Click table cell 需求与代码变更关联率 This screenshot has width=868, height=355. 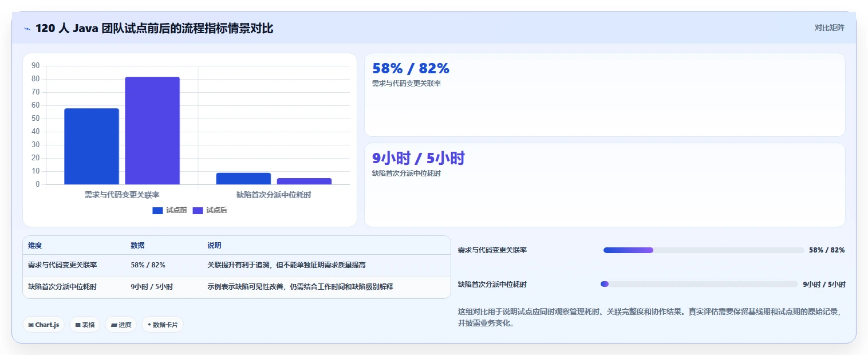coord(62,265)
